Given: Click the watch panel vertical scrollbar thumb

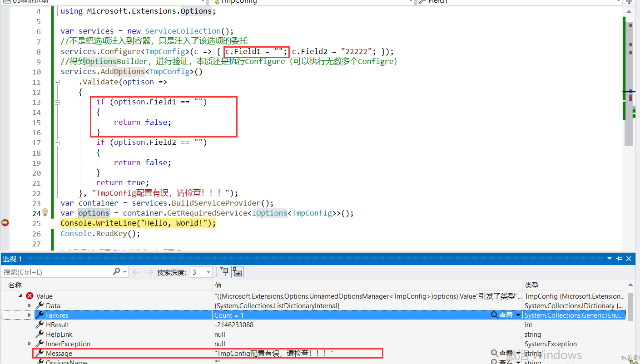Looking at the screenshot, I should pyautogui.click(x=630, y=306).
